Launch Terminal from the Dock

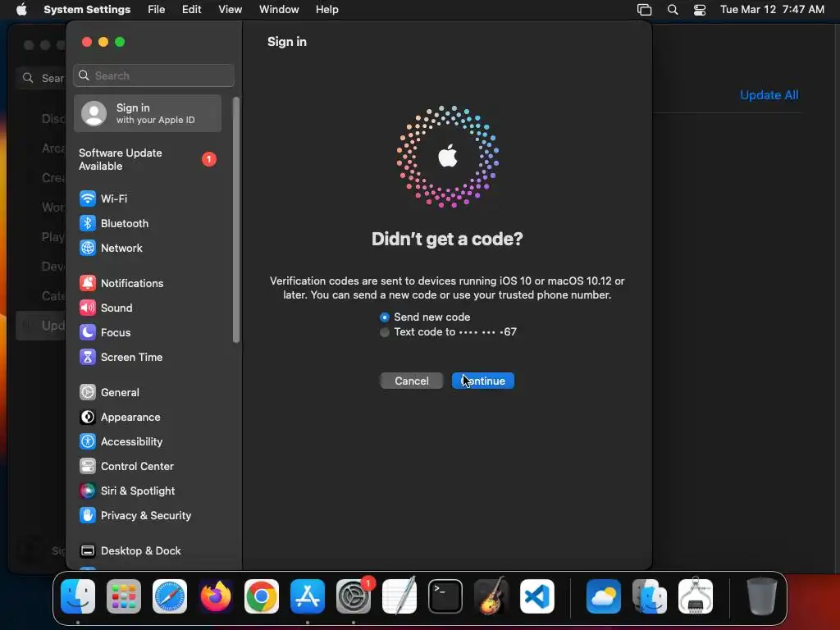[445, 596]
